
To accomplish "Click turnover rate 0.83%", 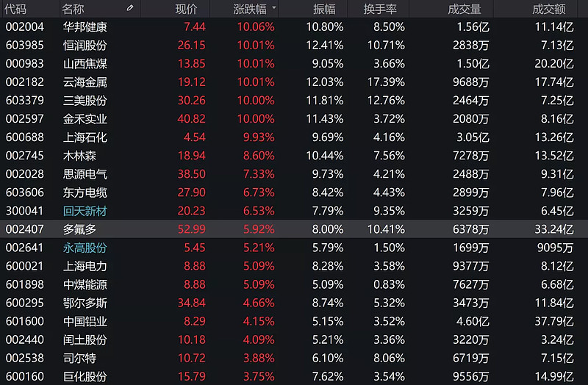I will (x=390, y=284).
